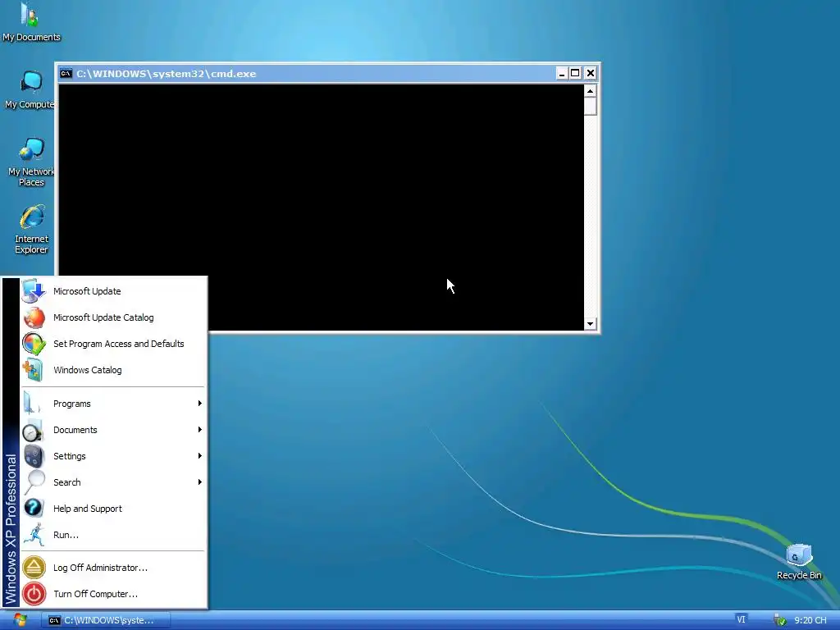Expand the Programs submenu arrow

(x=200, y=403)
